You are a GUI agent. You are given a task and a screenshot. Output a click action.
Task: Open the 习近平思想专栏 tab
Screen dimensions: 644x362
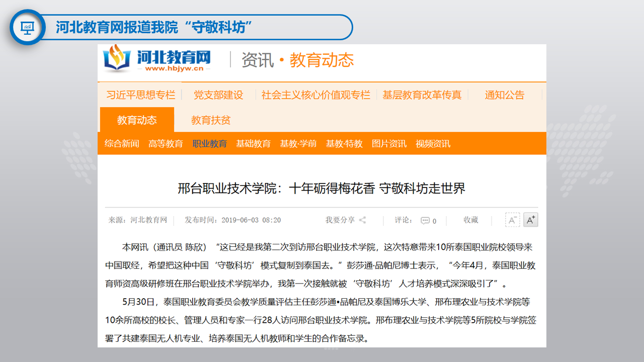click(x=140, y=95)
